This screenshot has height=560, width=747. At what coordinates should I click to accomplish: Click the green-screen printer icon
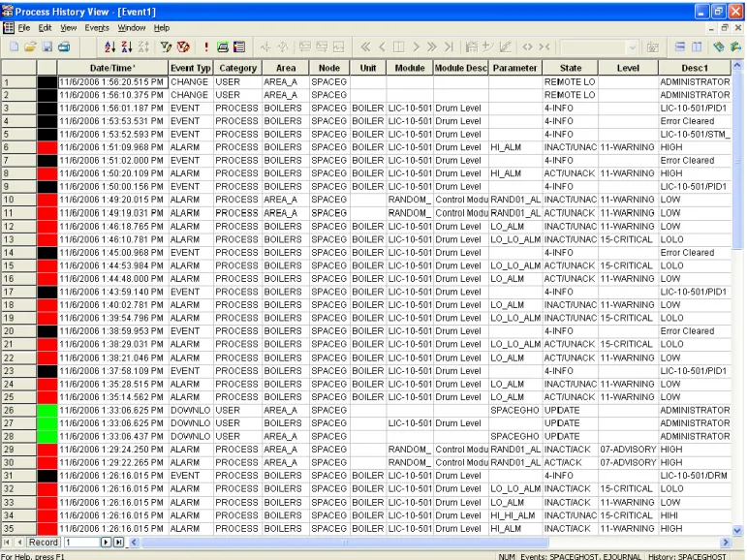point(223,47)
